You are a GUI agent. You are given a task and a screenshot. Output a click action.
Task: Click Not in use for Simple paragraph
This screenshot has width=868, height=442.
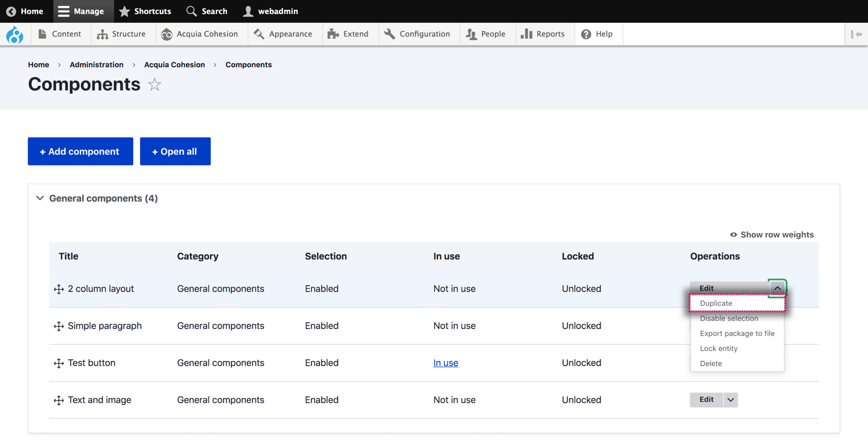point(454,326)
